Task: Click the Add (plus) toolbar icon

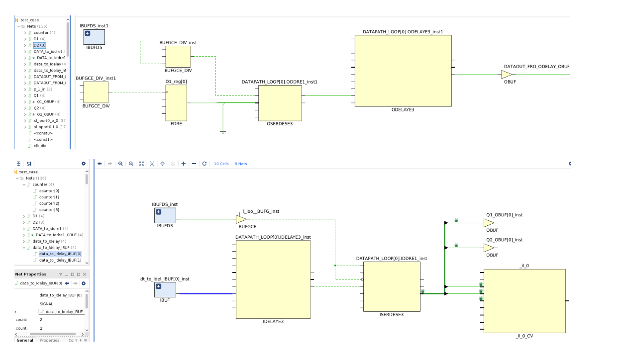Action: point(184,164)
